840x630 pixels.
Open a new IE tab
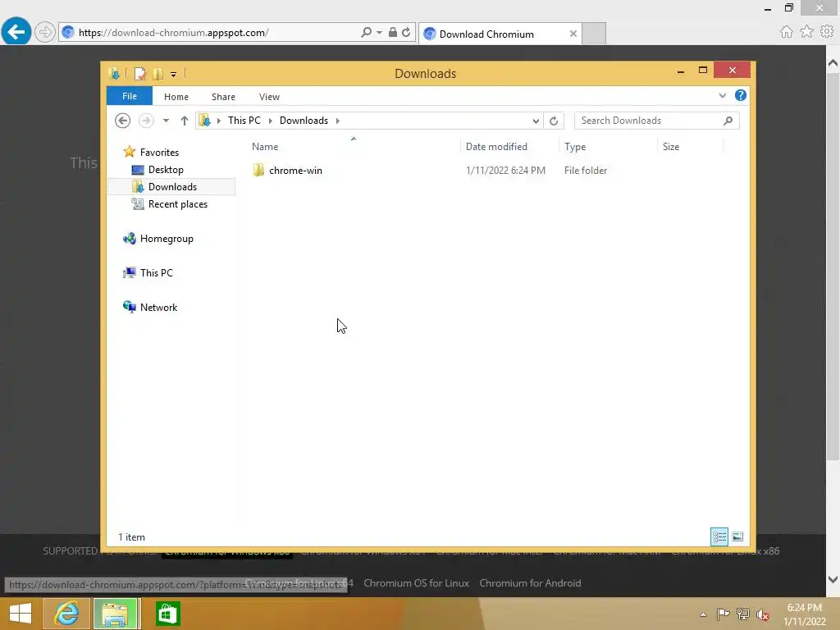pos(594,33)
